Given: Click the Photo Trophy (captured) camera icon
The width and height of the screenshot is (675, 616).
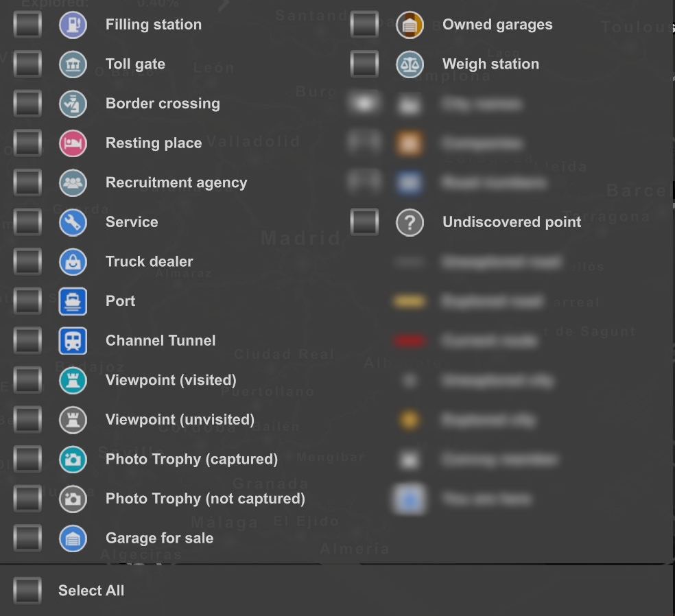Looking at the screenshot, I should tap(73, 458).
